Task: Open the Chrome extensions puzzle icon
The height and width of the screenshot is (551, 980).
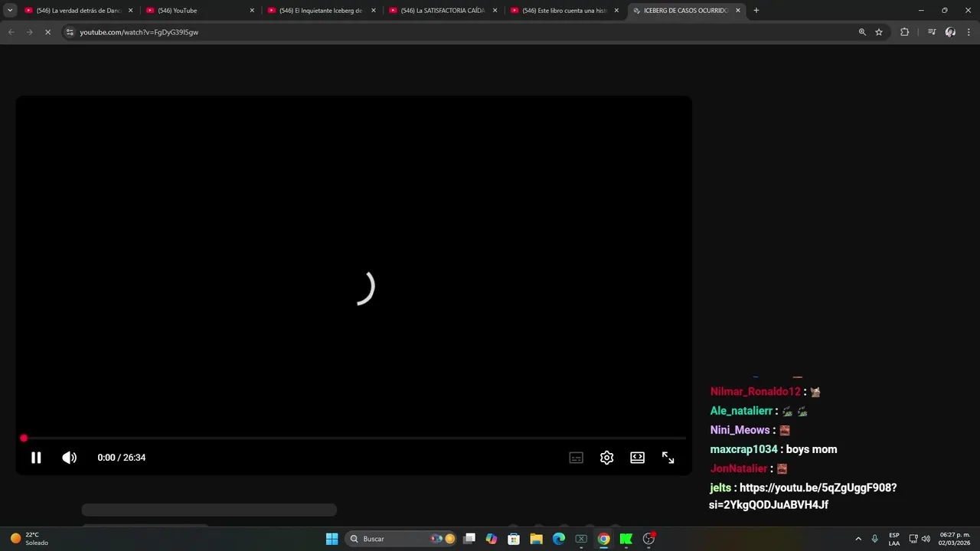Action: click(904, 32)
